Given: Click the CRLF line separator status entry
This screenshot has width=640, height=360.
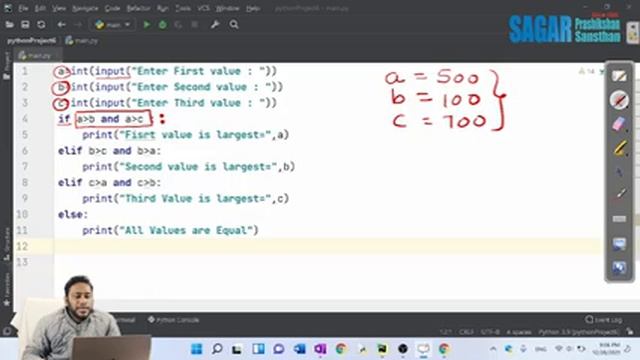Looking at the screenshot, I should [466, 332].
